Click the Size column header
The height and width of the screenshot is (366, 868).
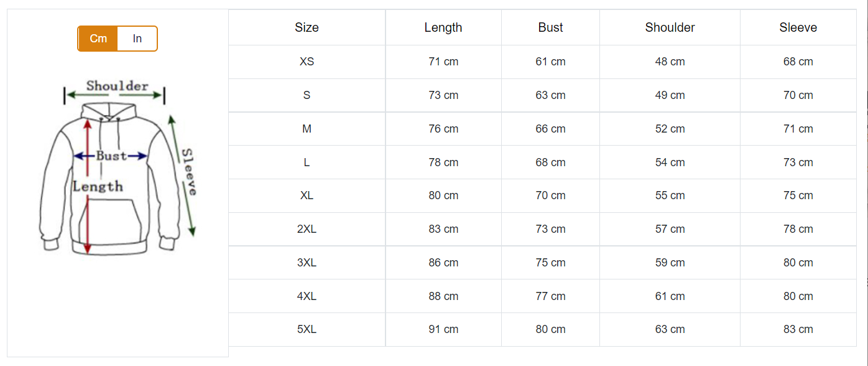tap(307, 27)
